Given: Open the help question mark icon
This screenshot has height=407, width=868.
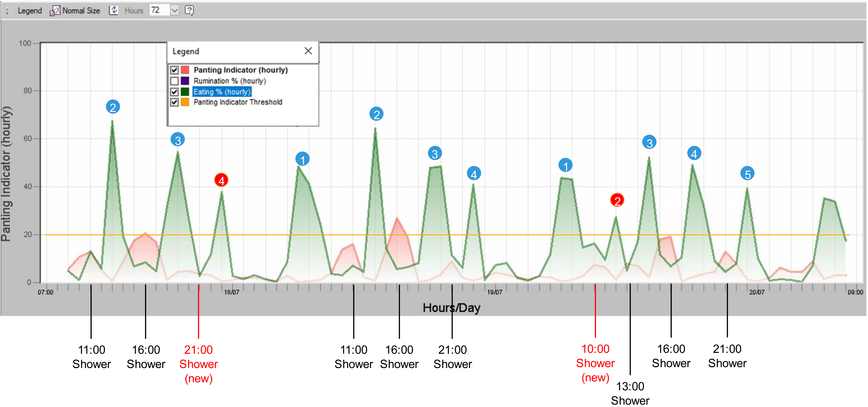Looking at the screenshot, I should pyautogui.click(x=189, y=10).
